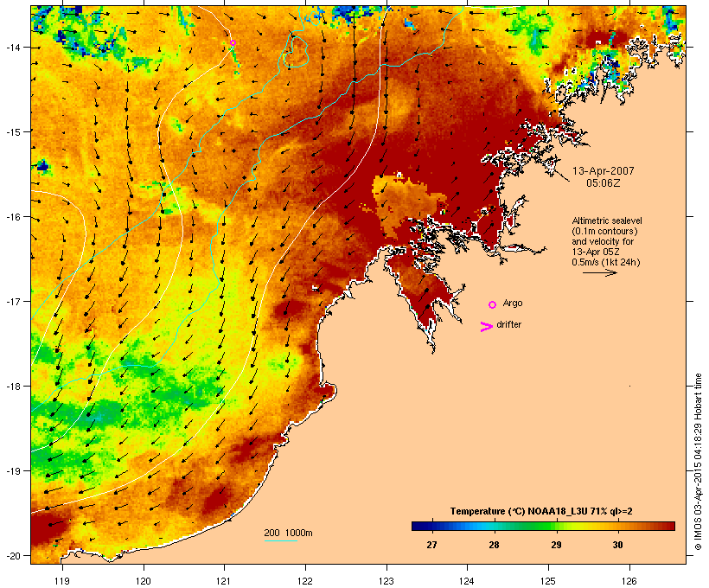Image resolution: width=709 pixels, height=588 pixels.
Task: Click the 0.5m/s velocity scale arrow
Action: pyautogui.click(x=600, y=272)
